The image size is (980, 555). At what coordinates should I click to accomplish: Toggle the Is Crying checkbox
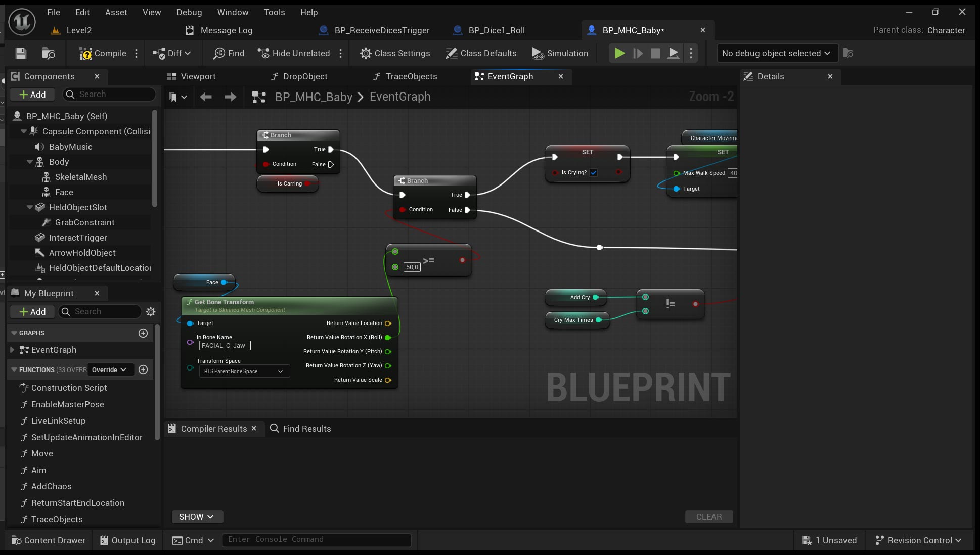[594, 172]
